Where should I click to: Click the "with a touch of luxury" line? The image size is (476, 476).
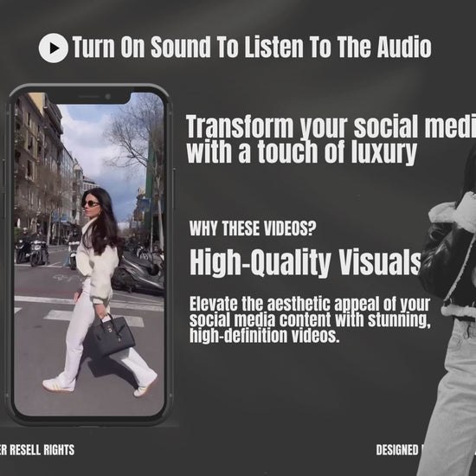click(302, 151)
